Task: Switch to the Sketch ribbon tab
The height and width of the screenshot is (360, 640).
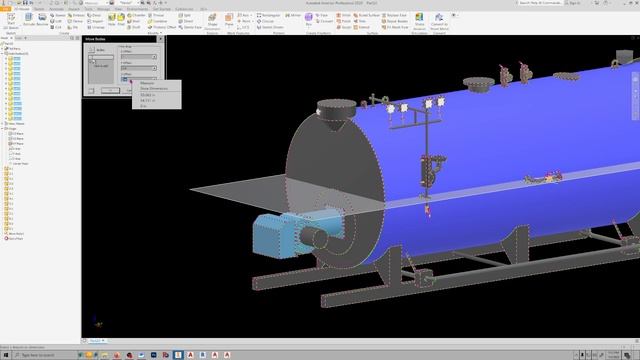Action: click(x=39, y=9)
